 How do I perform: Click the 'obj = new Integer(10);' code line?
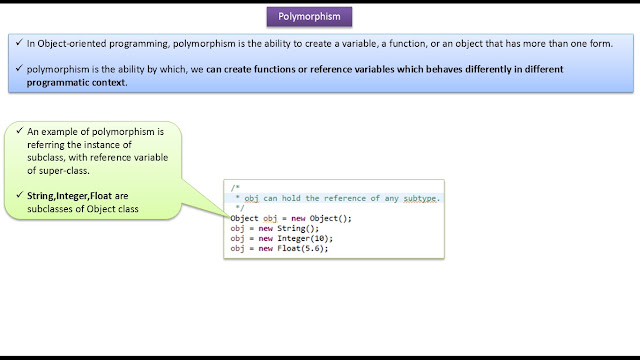point(282,238)
